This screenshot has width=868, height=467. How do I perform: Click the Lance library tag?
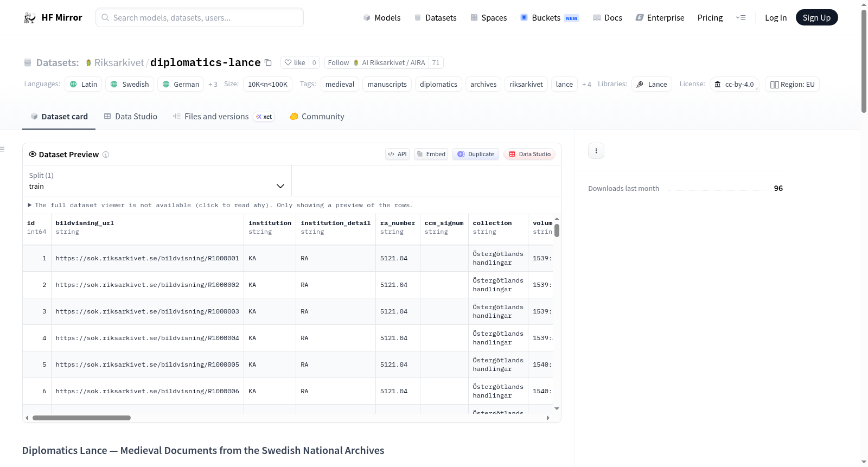pos(652,84)
